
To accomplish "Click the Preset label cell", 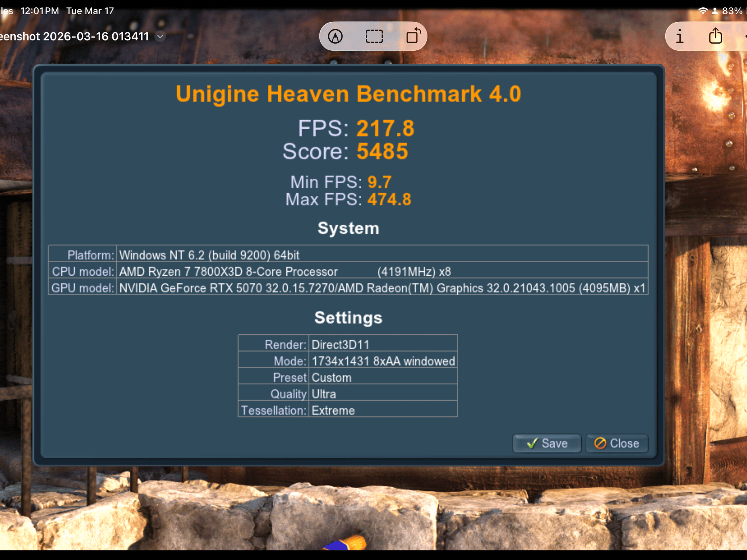I will tap(274, 377).
